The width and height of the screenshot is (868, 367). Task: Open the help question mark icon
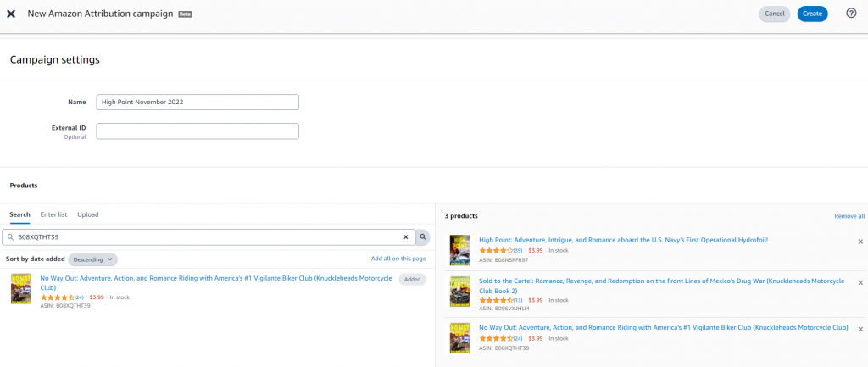(851, 14)
